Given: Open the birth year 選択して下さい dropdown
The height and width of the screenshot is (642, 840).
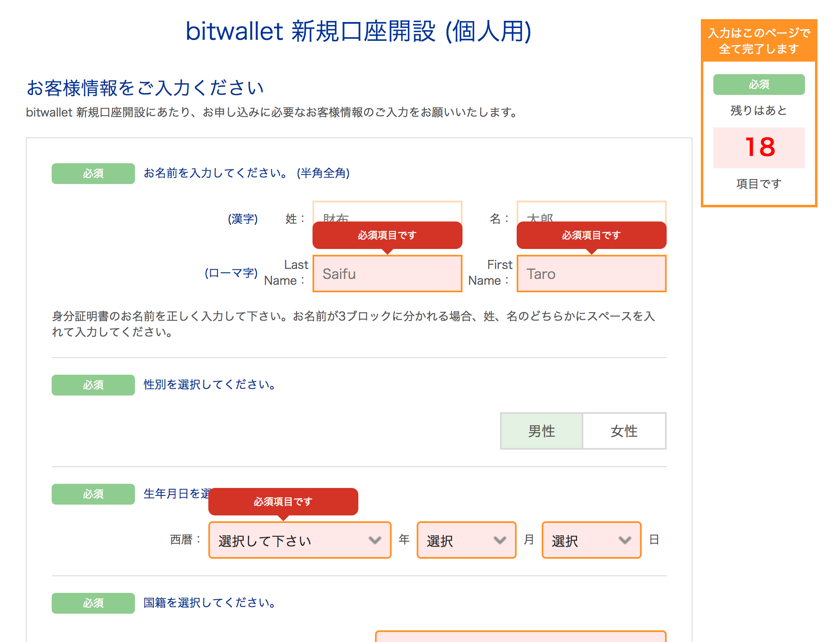Looking at the screenshot, I should 300,540.
